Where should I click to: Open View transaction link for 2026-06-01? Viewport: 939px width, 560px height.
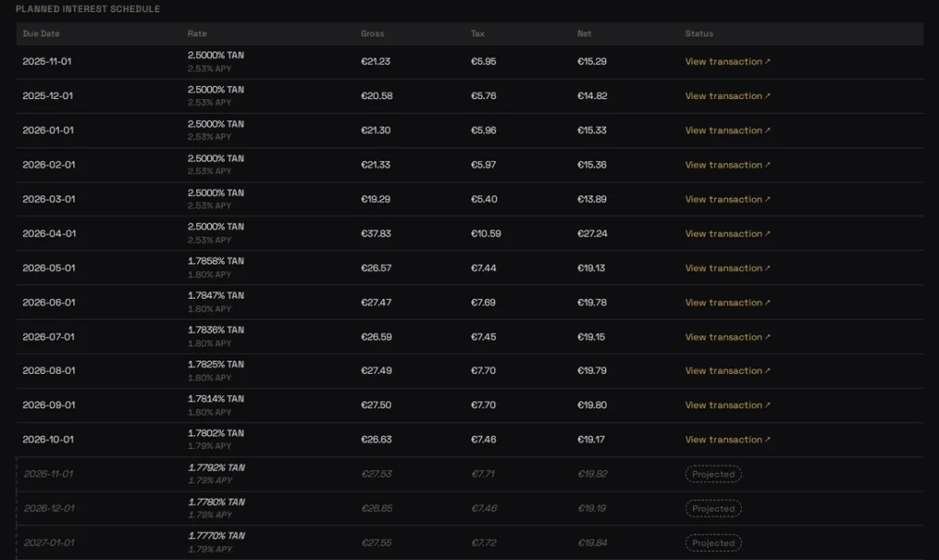[727, 302]
